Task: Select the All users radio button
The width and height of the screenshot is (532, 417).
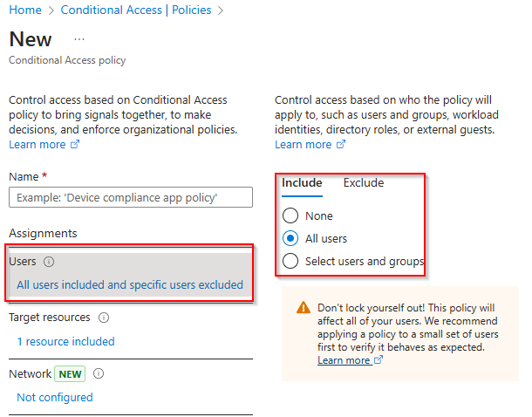Action: point(290,239)
